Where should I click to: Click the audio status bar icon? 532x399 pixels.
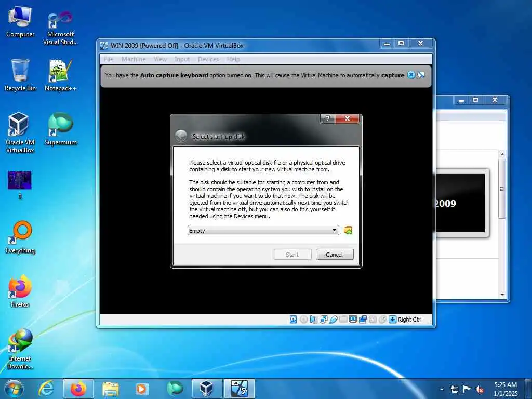point(313,320)
